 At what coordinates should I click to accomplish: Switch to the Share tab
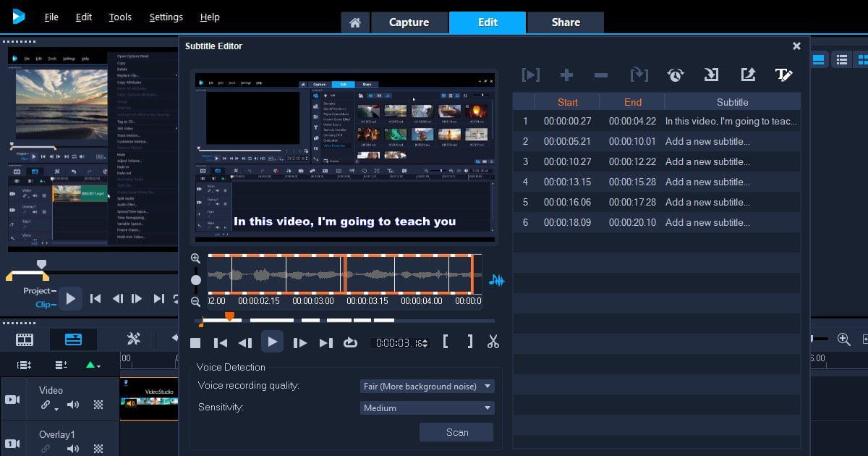[565, 22]
